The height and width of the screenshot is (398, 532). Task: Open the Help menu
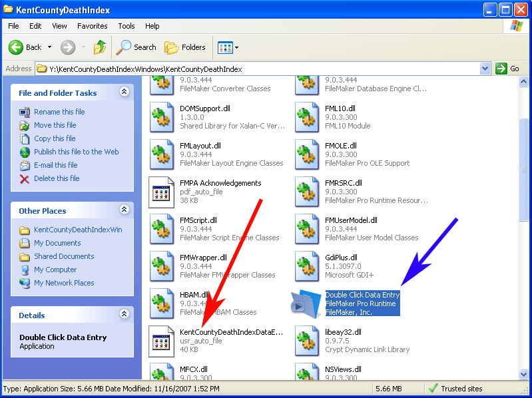click(x=152, y=26)
